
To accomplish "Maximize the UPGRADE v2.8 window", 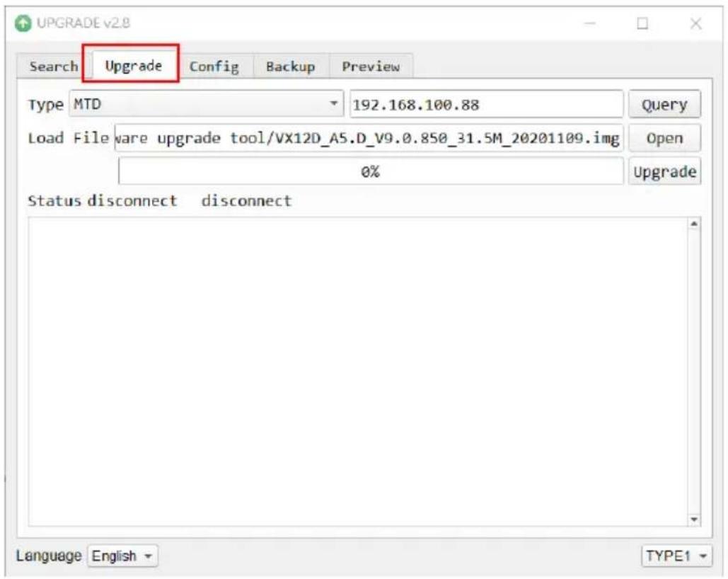I will tap(642, 23).
